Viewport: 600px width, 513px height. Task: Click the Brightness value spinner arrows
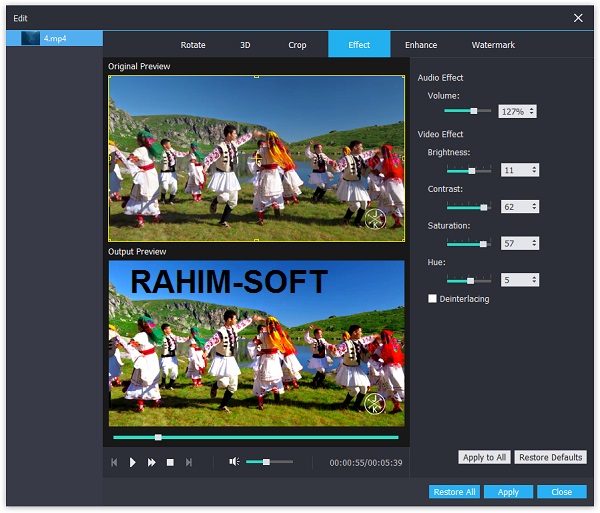click(x=534, y=171)
